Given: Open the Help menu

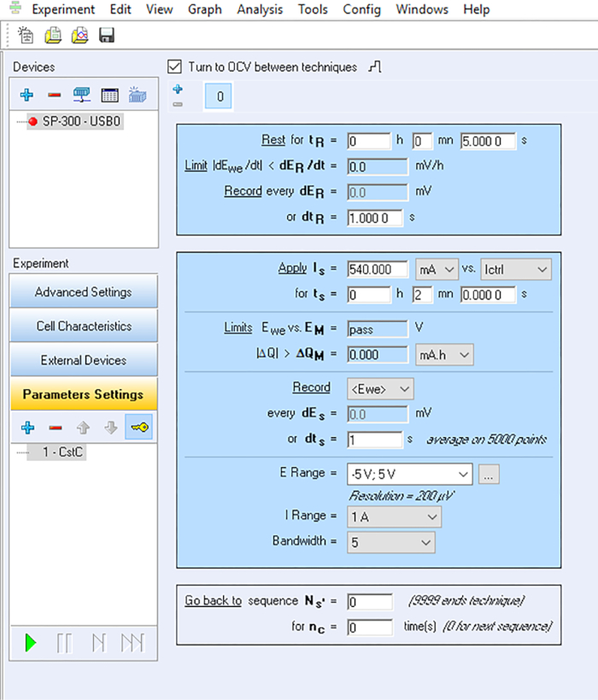Looking at the screenshot, I should pos(477,9).
